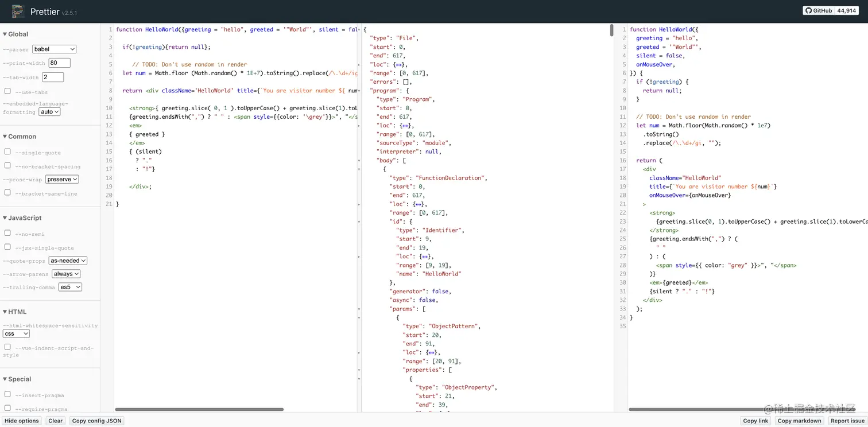Open the --arrow-parens always dropdown

pos(66,274)
